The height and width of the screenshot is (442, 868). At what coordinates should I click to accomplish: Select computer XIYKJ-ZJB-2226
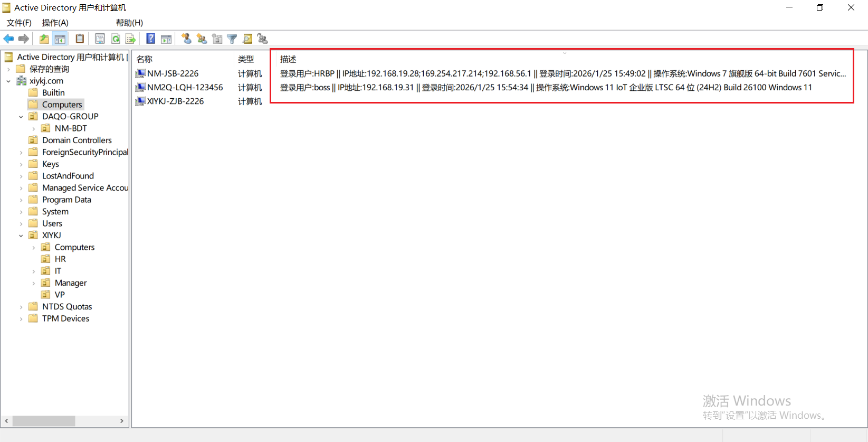(x=176, y=101)
